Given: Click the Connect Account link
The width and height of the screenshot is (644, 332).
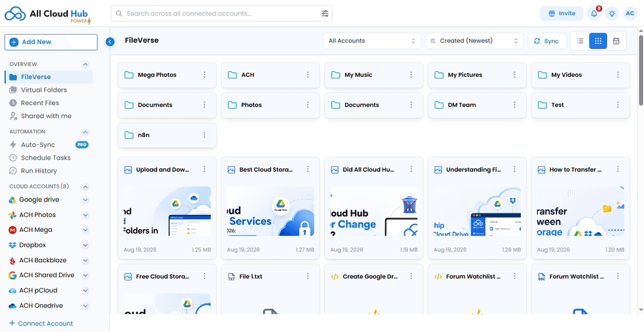Looking at the screenshot, I should point(41,324).
